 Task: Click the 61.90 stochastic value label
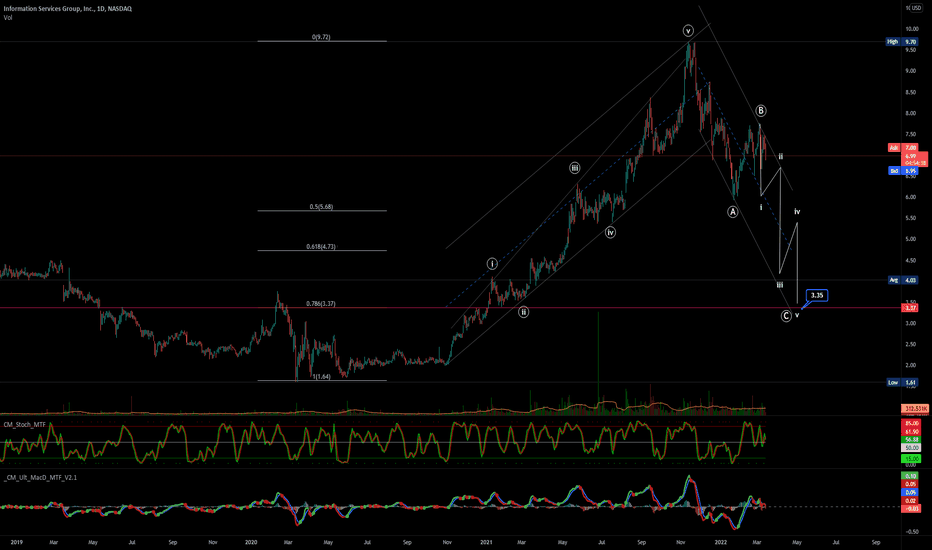(911, 431)
